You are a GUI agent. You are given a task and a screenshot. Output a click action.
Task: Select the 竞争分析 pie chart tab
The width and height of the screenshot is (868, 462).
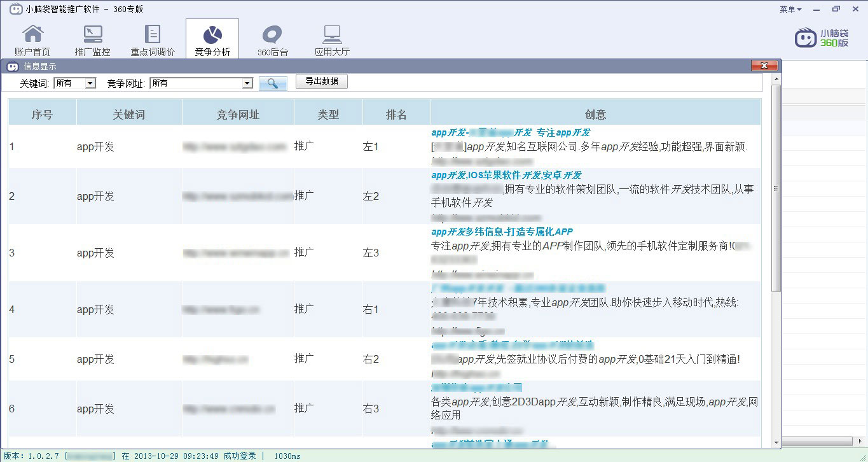click(x=212, y=39)
